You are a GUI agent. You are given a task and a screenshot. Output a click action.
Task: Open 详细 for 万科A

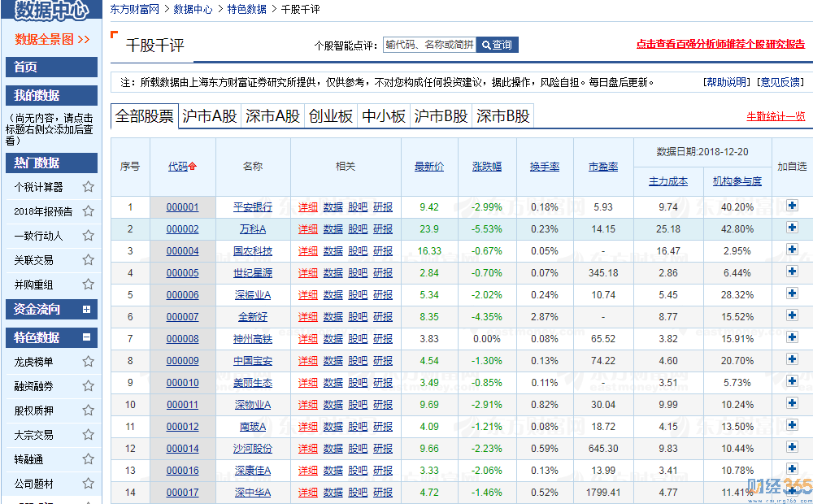(x=308, y=229)
